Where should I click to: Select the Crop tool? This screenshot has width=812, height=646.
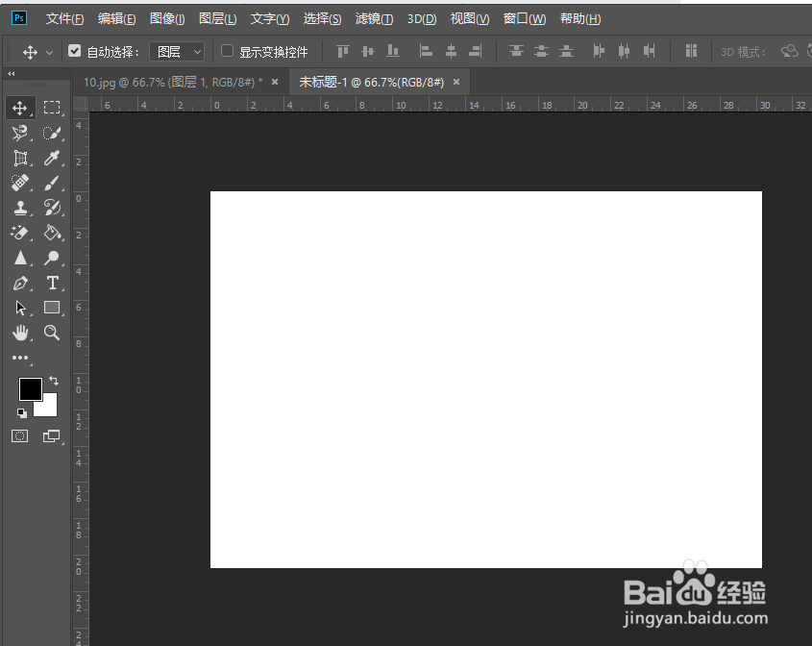click(20, 158)
